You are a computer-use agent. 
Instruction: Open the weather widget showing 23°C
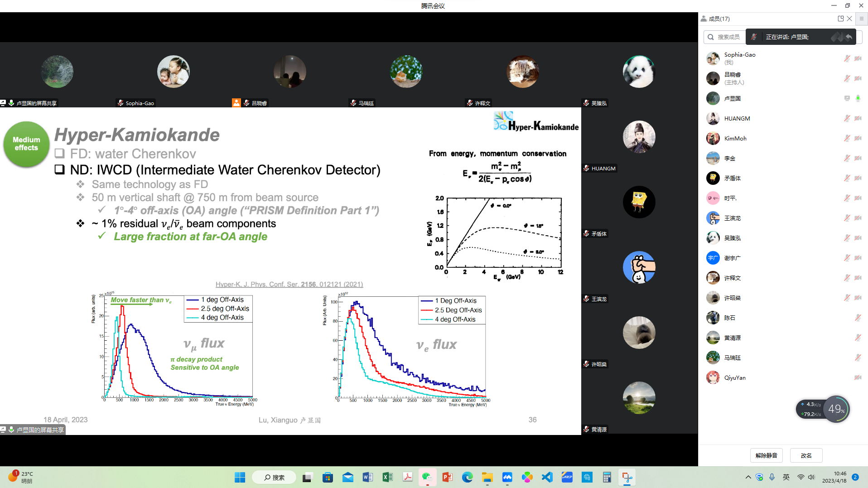20,477
